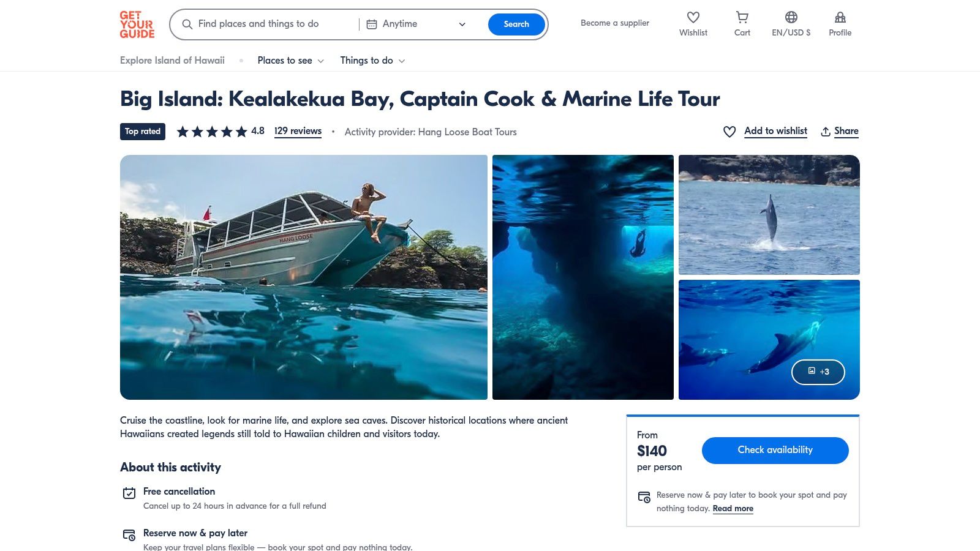980x551 pixels.
Task: Click the search magnifier icon
Action: pos(187,24)
